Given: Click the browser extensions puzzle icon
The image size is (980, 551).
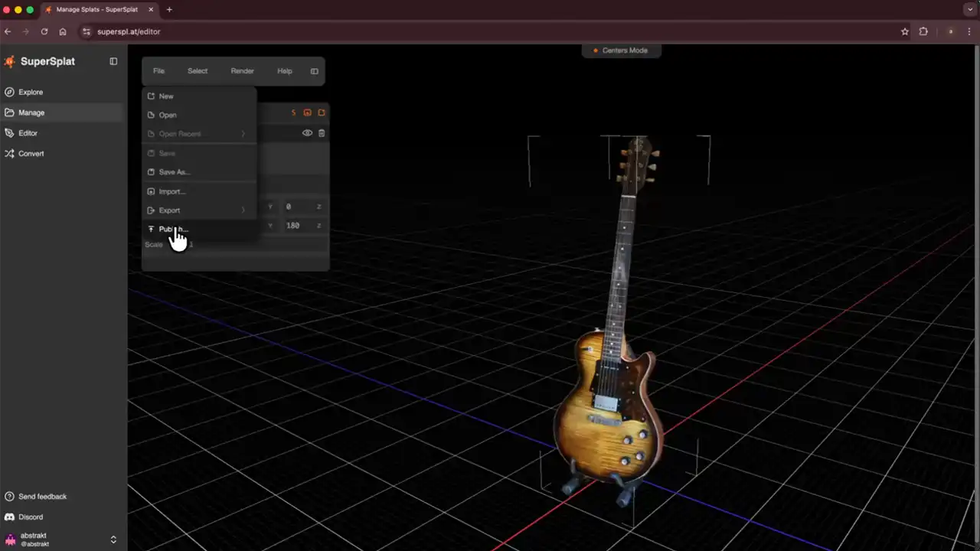Looking at the screenshot, I should click(x=923, y=31).
